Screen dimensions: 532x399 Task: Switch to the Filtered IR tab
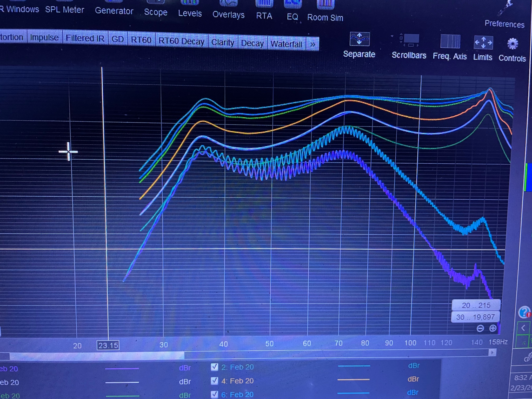(85, 38)
